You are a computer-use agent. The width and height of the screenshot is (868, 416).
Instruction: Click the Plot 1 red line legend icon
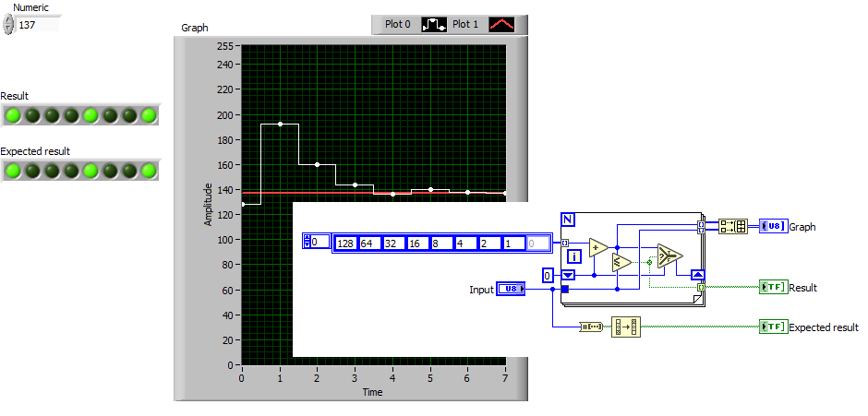pyautogui.click(x=501, y=24)
